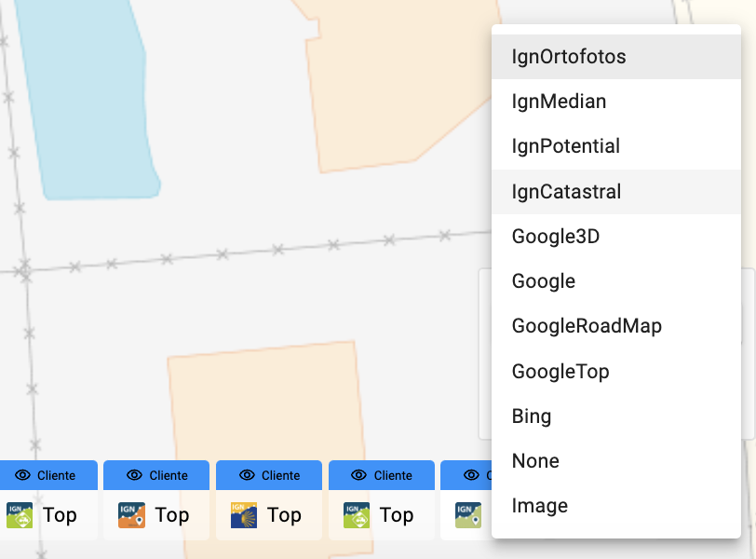Toggle eye visibility on the pale green IGN card
Image resolution: width=756 pixels, height=559 pixels.
coord(471,475)
